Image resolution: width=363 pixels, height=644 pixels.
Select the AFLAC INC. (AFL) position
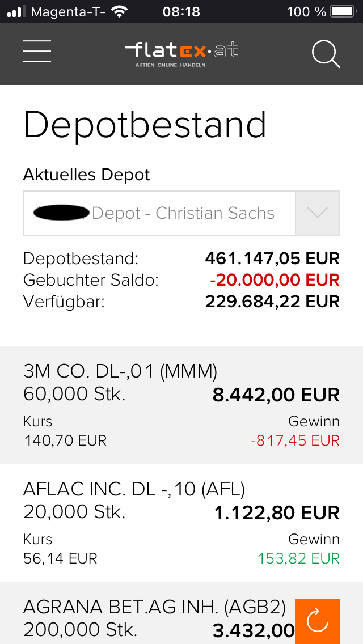point(181,523)
